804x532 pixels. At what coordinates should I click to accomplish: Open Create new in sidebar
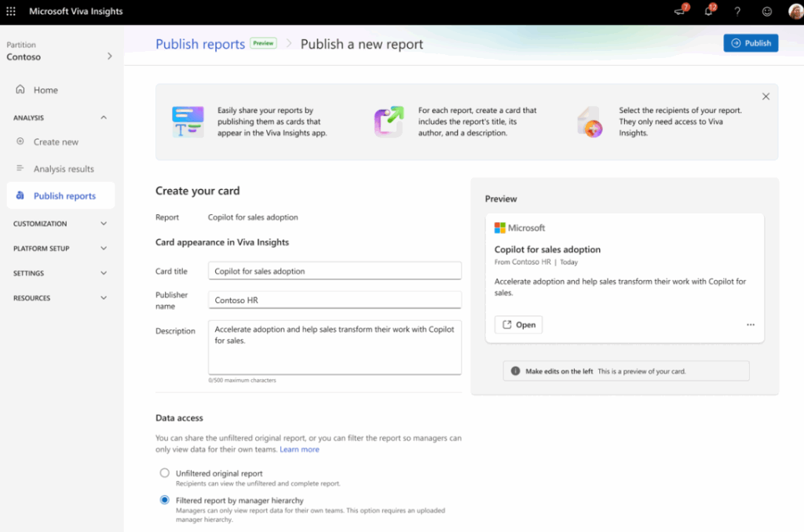pyautogui.click(x=60, y=141)
